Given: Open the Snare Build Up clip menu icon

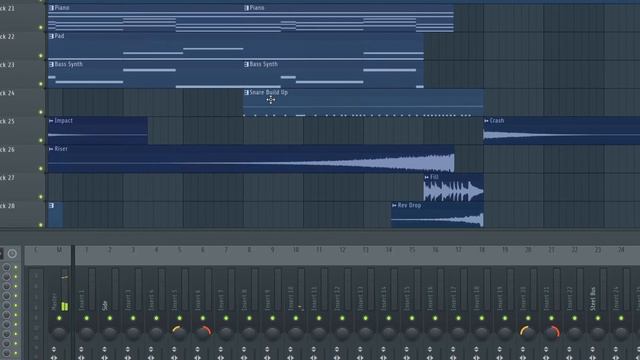Looking at the screenshot, I should point(246,93).
